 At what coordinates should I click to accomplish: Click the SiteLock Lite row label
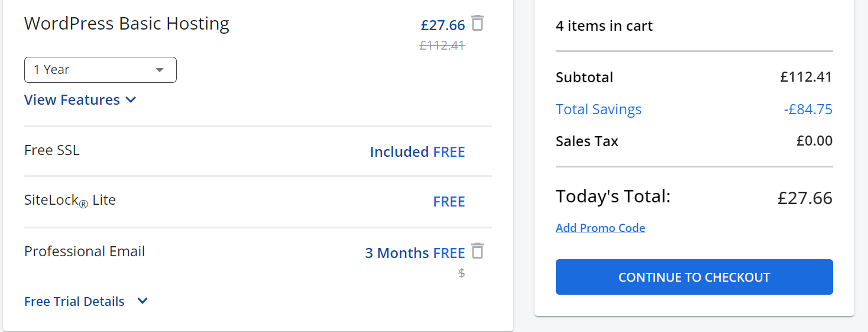(70, 201)
